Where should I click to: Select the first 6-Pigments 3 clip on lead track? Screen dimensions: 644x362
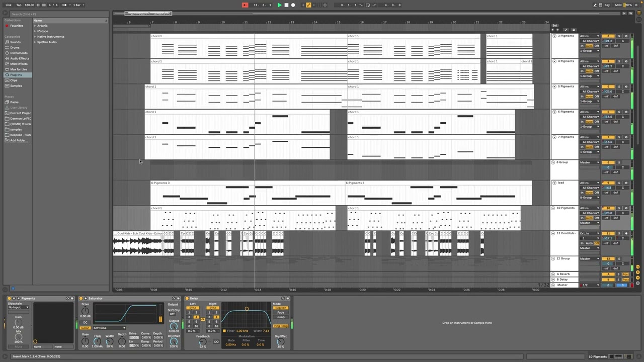[248, 183]
